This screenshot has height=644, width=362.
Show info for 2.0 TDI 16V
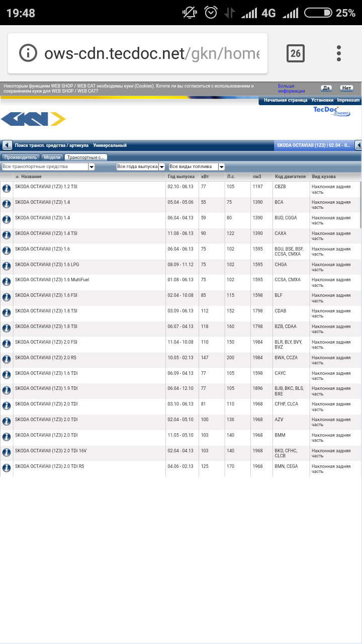pos(7,452)
